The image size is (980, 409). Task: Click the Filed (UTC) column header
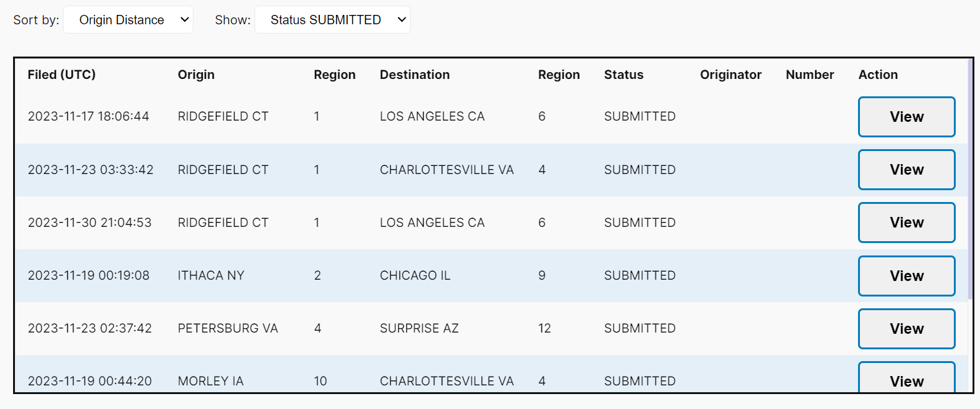62,75
